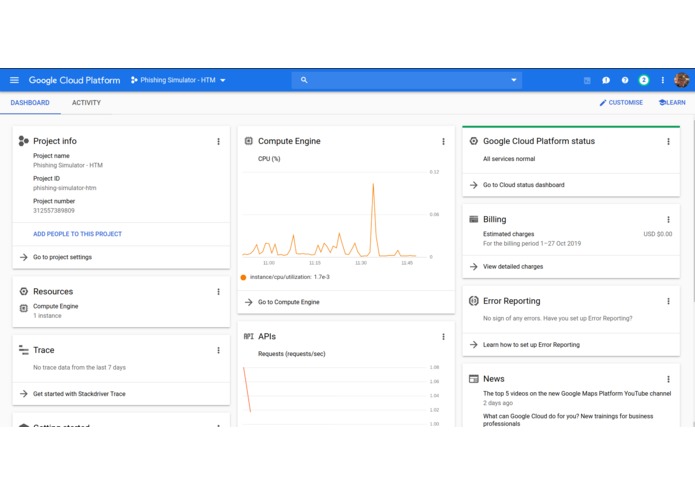Click the instance/cpu/utilization legend dot
The image size is (695, 494).
click(243, 277)
